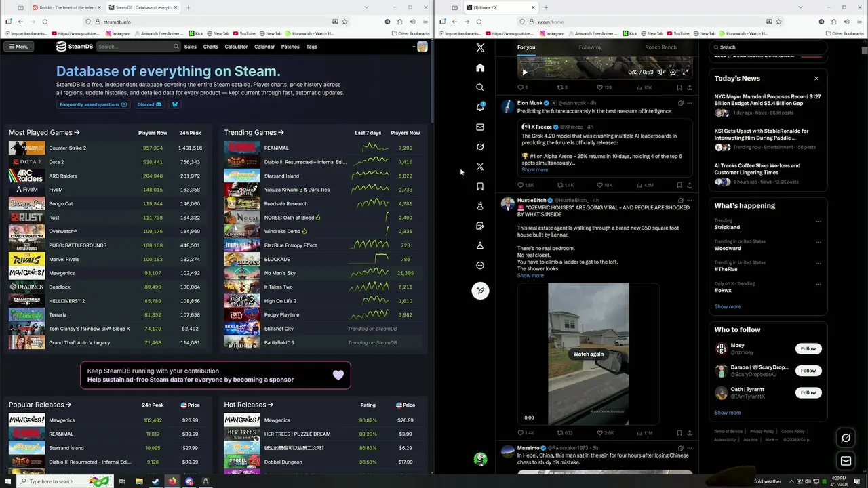Switch to Roach Ranch tab on X
This screenshot has height=488, width=868.
[x=660, y=47]
